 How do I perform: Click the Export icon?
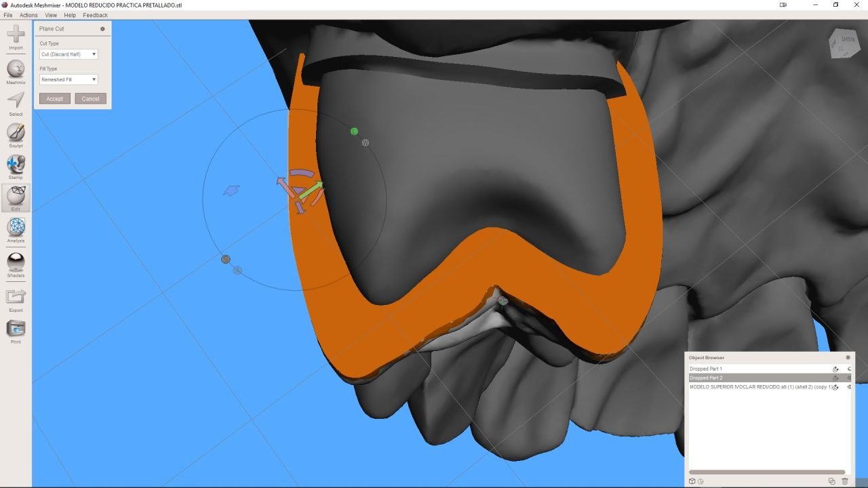click(x=16, y=299)
